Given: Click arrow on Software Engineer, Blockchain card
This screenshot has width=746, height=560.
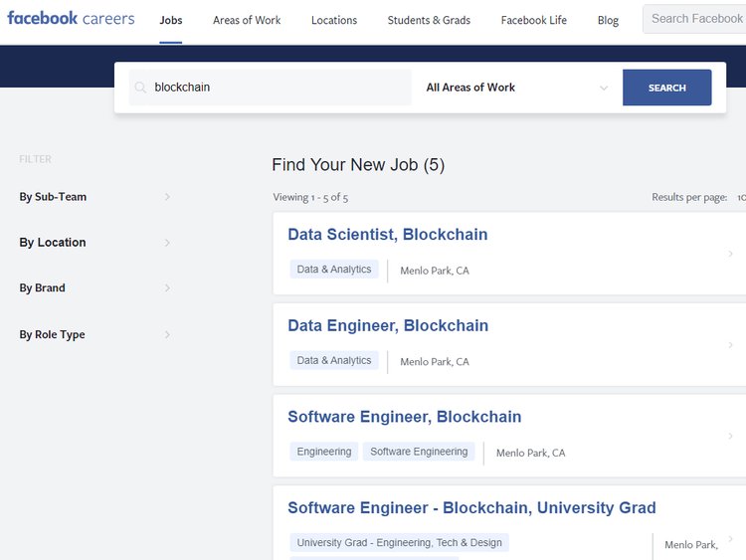Looking at the screenshot, I should pos(730,436).
